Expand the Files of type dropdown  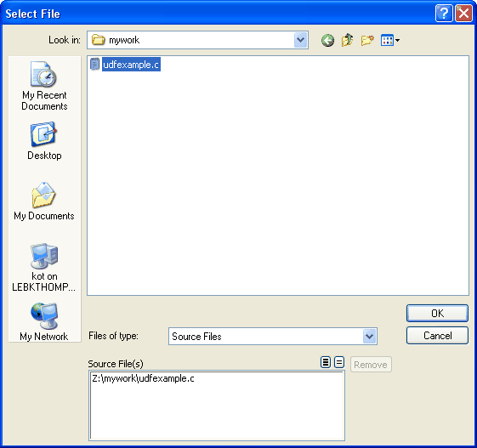pos(369,336)
